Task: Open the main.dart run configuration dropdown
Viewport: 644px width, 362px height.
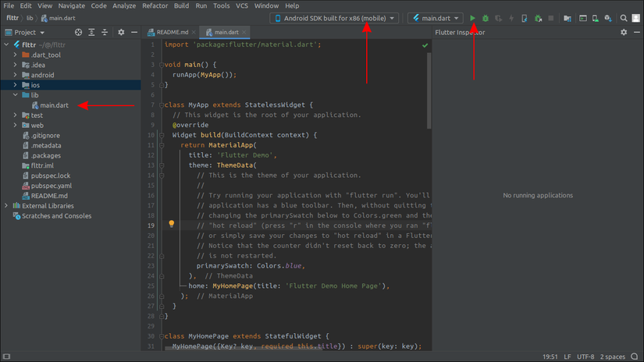Action: (x=435, y=18)
